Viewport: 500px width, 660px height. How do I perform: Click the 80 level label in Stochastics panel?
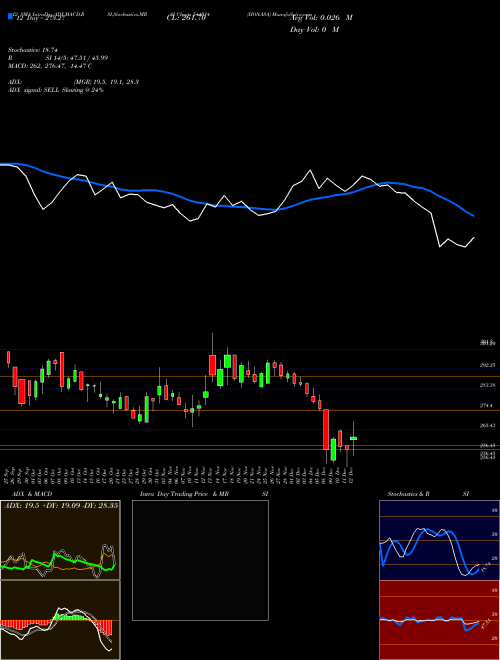[x=495, y=510]
